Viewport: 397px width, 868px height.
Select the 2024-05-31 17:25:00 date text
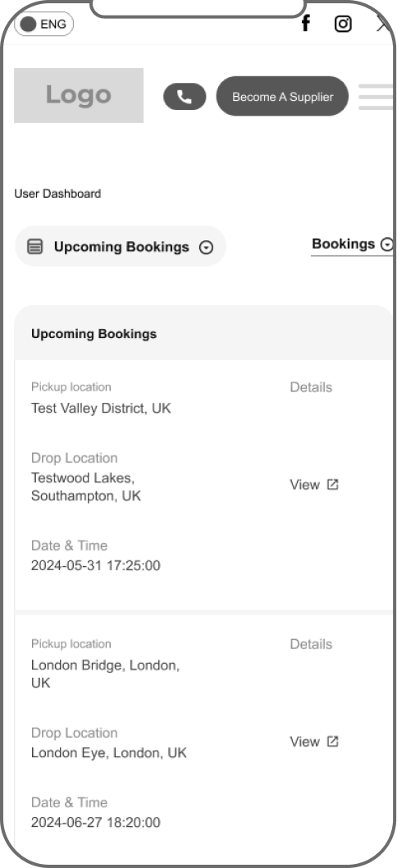[96, 566]
